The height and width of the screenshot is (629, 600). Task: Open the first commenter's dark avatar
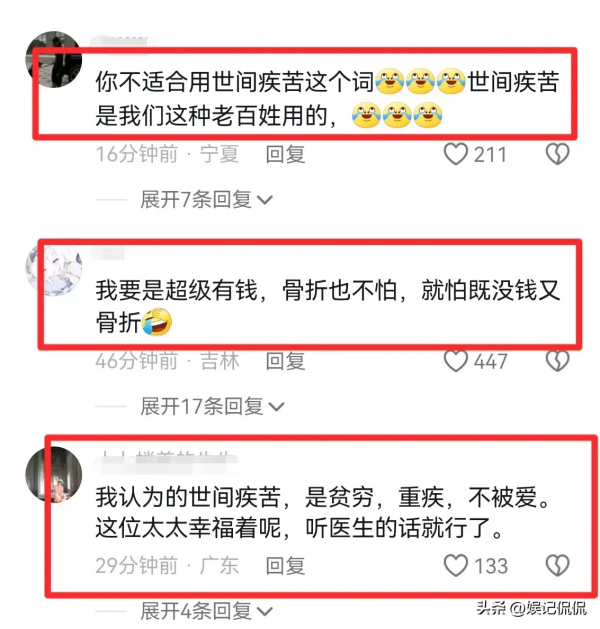click(54, 59)
